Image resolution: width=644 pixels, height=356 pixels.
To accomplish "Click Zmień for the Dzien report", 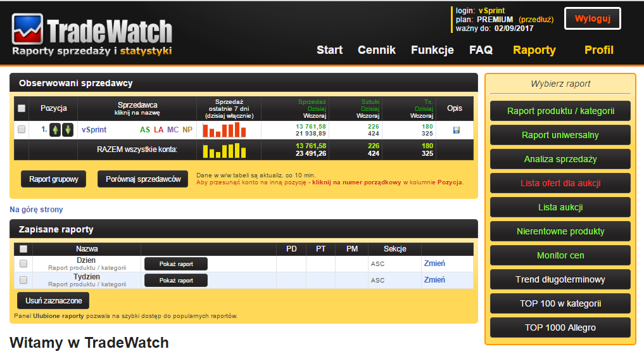I will pyautogui.click(x=434, y=264).
